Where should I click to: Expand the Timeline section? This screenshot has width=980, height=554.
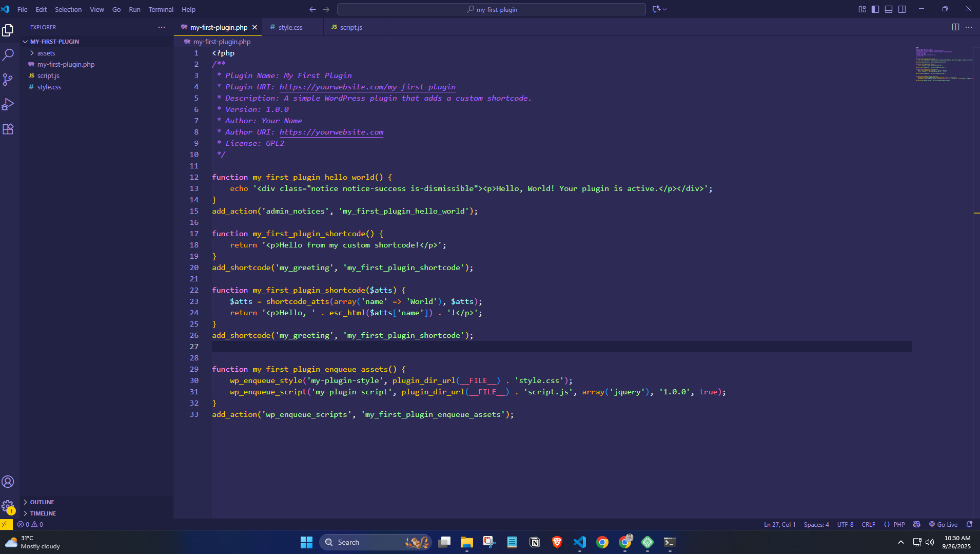pyautogui.click(x=43, y=513)
